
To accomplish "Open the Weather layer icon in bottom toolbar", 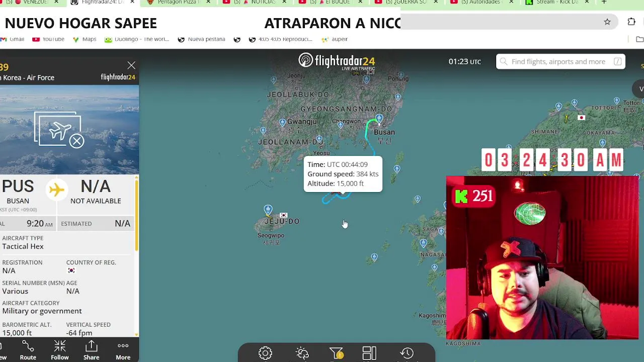I will coord(302,353).
